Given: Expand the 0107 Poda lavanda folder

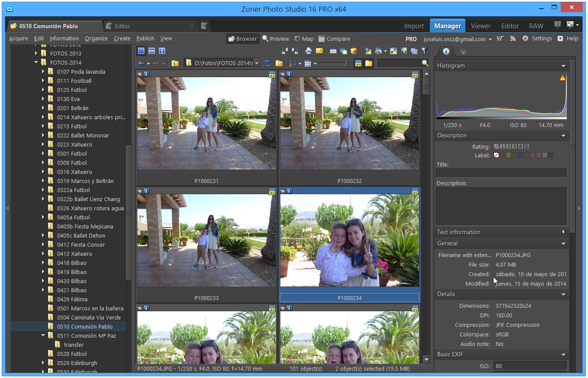Looking at the screenshot, I should point(43,72).
